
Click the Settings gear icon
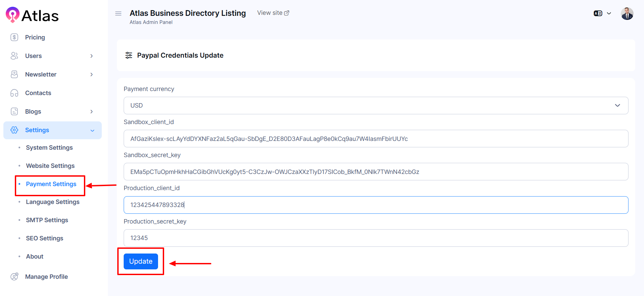pos(14,130)
